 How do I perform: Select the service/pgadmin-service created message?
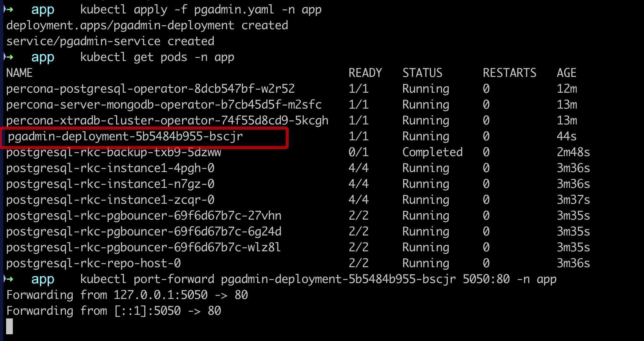[110, 41]
